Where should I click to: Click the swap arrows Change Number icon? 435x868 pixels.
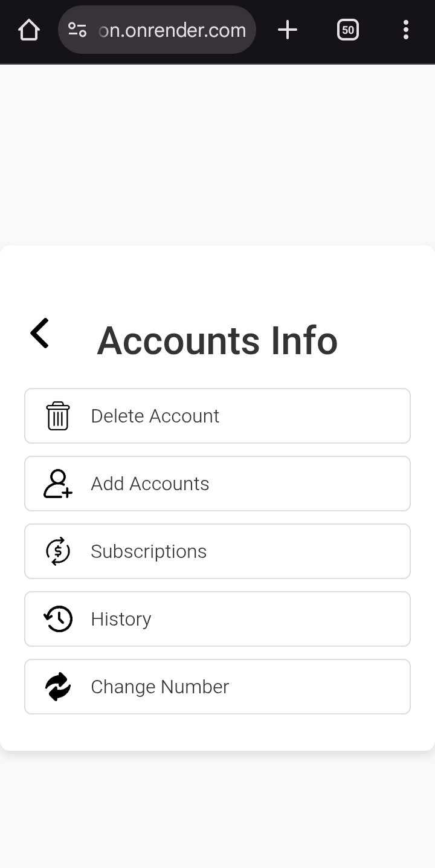58,687
